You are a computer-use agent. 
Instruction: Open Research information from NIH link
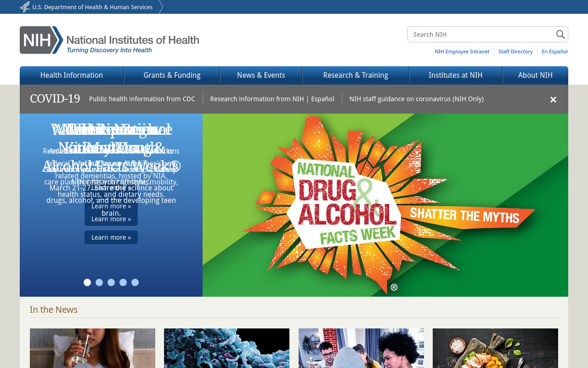click(257, 99)
